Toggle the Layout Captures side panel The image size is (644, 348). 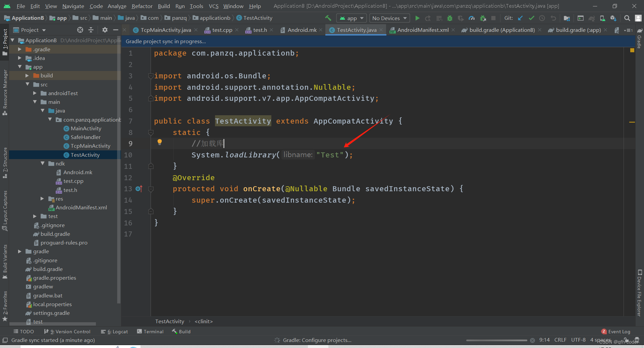pyautogui.click(x=5, y=210)
